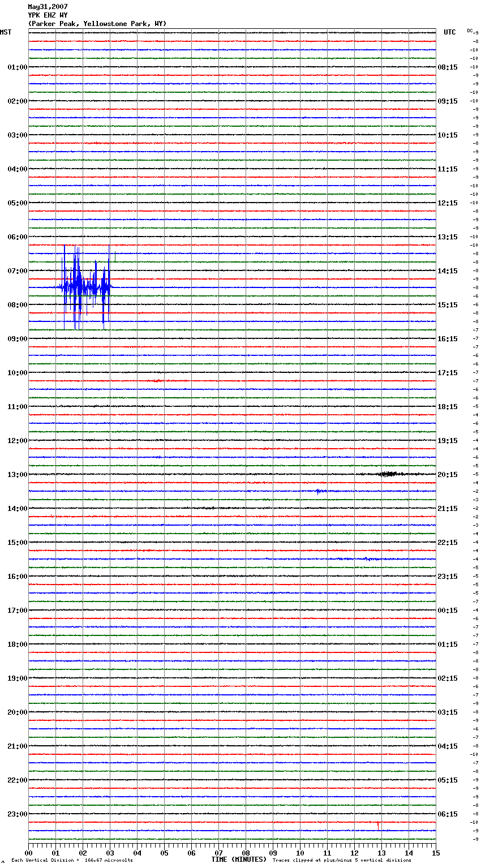Select the 21:15 UTC time label

[x=448, y=509]
